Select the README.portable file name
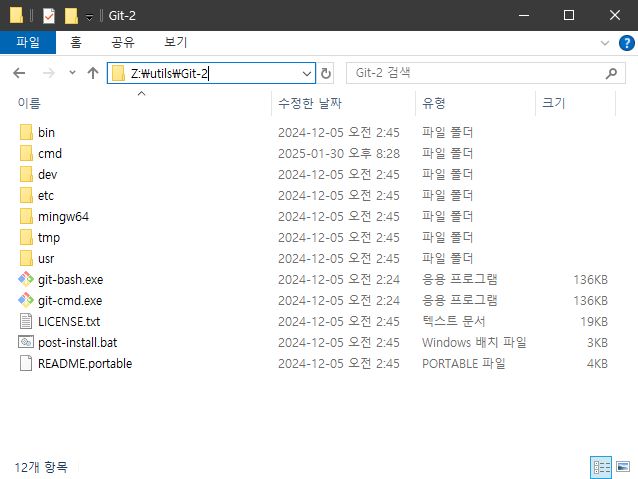 85,363
